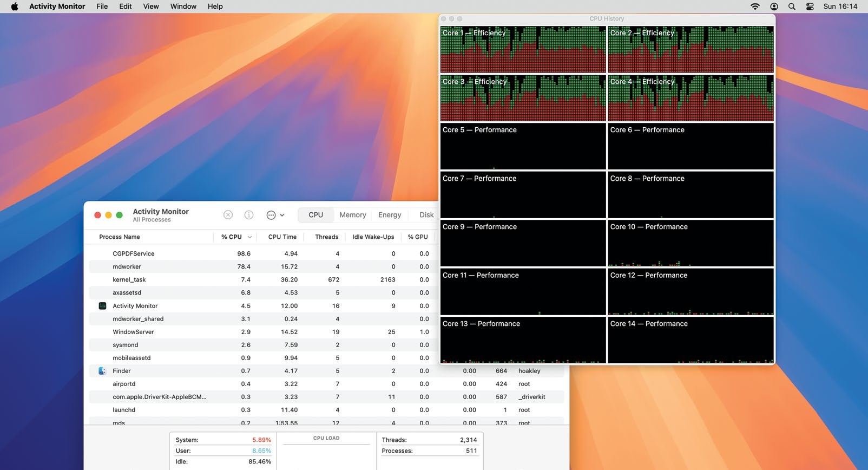Click the Idle CPU value 85.46%
Image resolution: width=868 pixels, height=470 pixels.
click(x=260, y=462)
